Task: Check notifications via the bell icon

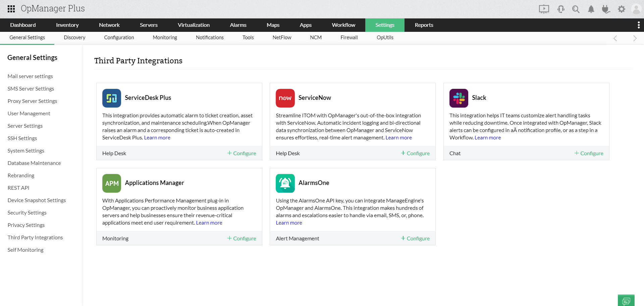Action: 591,9
